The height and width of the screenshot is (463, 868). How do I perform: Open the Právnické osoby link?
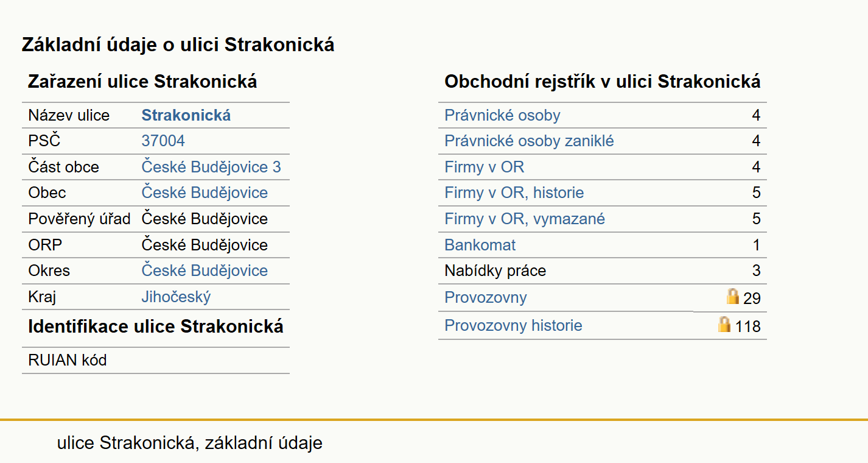coord(502,115)
